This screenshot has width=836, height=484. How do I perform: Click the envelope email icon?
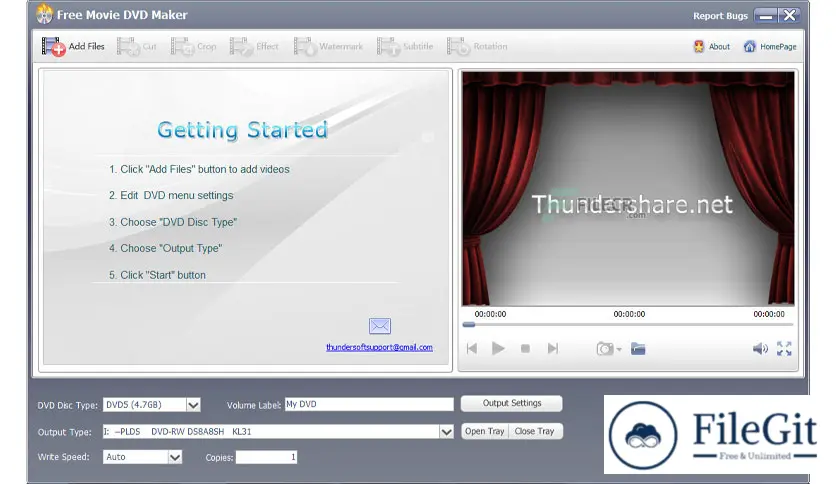[x=380, y=326]
